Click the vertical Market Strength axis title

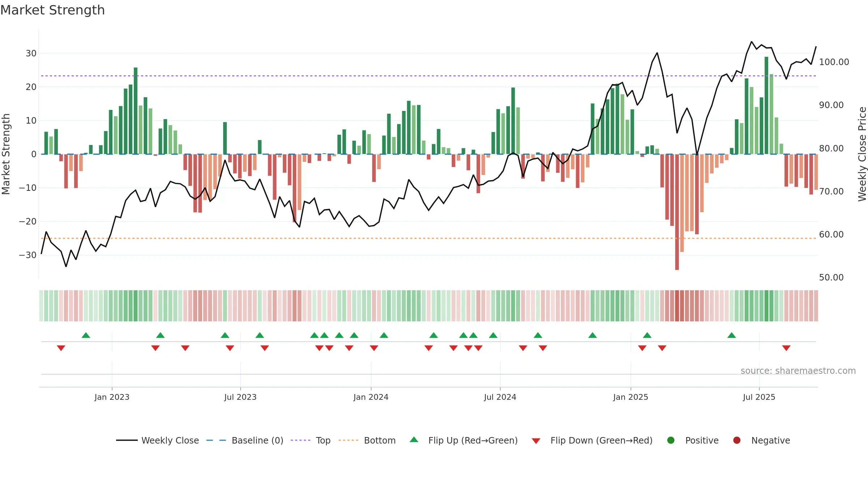[6, 154]
